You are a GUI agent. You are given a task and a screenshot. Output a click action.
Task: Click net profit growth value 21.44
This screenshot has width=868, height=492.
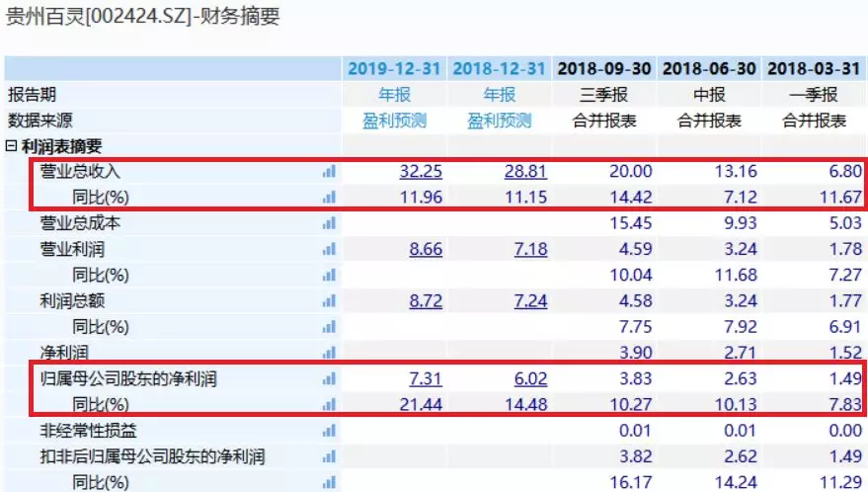point(421,404)
